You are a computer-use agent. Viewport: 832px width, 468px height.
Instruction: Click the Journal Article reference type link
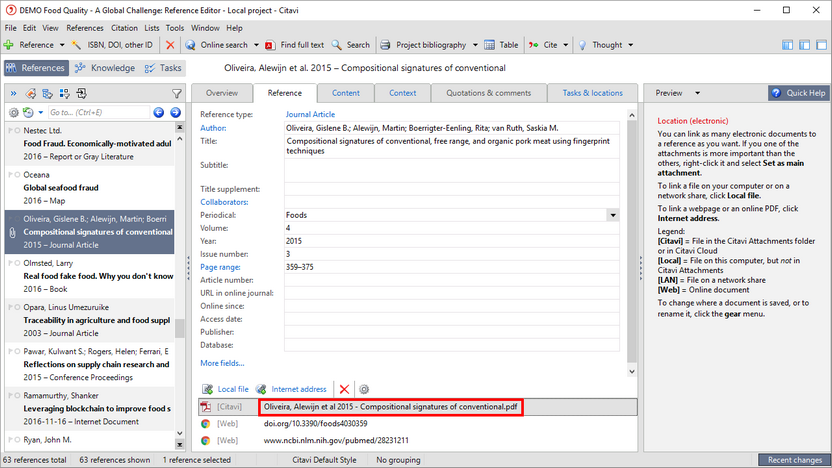pos(310,115)
